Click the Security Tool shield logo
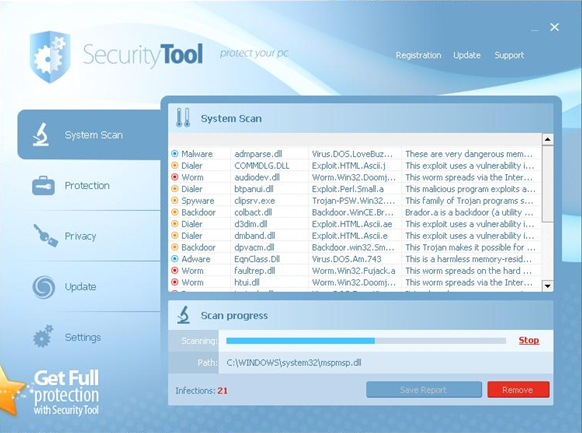Screen dimensions: 582x433 pyautogui.click(x=50, y=57)
